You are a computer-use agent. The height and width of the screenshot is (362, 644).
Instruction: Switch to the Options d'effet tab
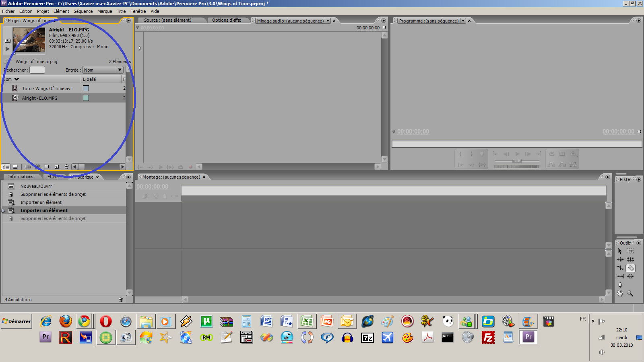[x=227, y=20]
